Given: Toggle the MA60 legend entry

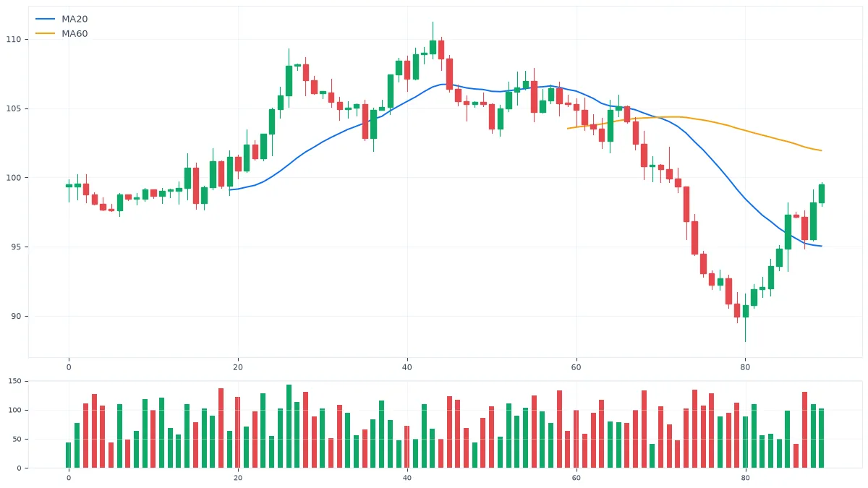Looking at the screenshot, I should click(x=61, y=33).
